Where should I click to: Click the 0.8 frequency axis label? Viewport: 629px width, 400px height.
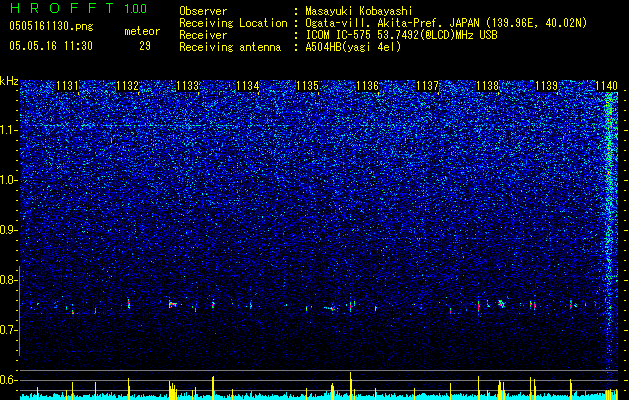pos(7,280)
